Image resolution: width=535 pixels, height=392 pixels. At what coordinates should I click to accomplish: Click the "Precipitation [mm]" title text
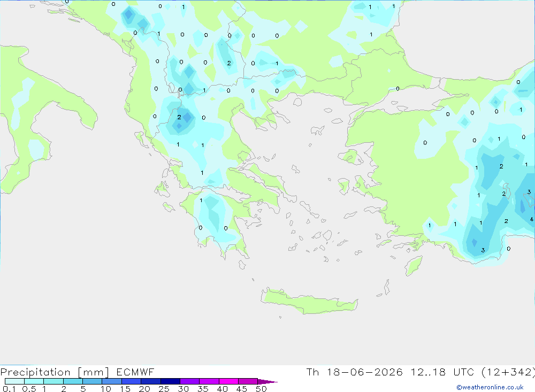(55, 372)
